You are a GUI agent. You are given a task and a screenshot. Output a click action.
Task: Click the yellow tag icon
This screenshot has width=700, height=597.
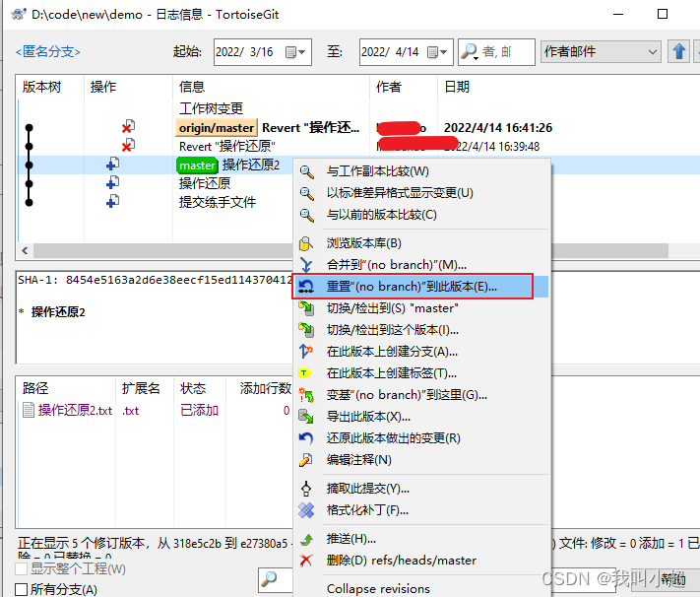point(304,372)
